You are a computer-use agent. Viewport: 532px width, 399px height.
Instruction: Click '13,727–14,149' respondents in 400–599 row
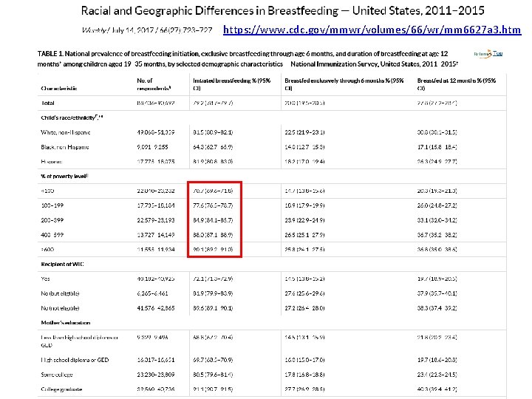click(x=156, y=235)
